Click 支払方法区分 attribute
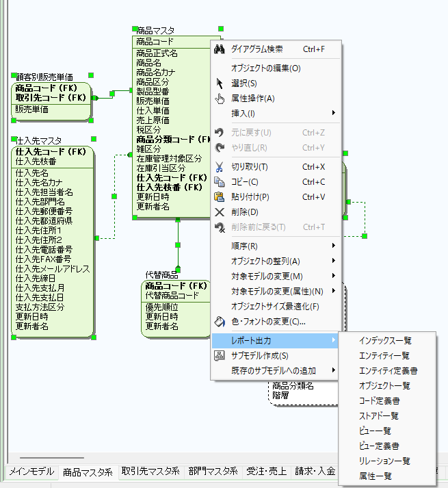448x488 pixels. (x=40, y=307)
